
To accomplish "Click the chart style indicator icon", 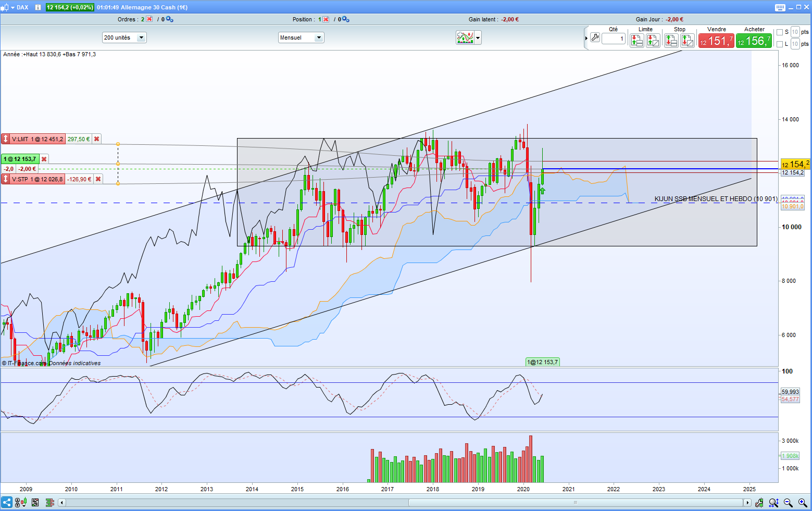I will click(465, 38).
